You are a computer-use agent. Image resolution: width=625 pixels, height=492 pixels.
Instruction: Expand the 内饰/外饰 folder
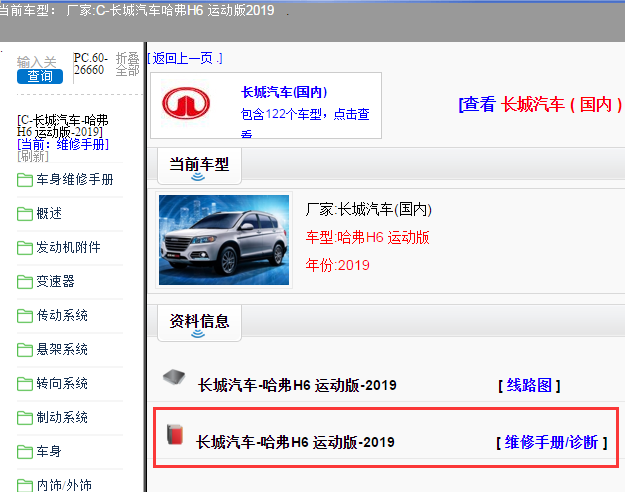click(x=64, y=485)
